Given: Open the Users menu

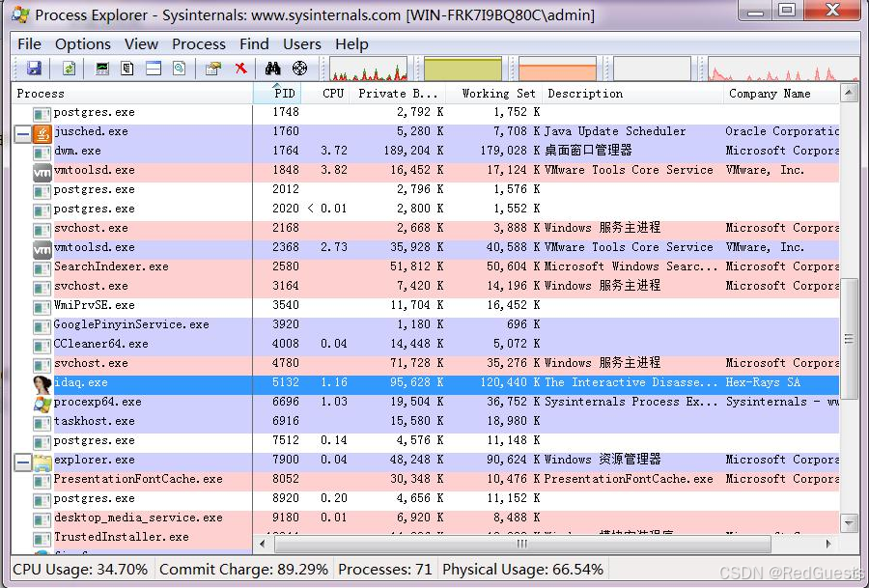Looking at the screenshot, I should [302, 43].
